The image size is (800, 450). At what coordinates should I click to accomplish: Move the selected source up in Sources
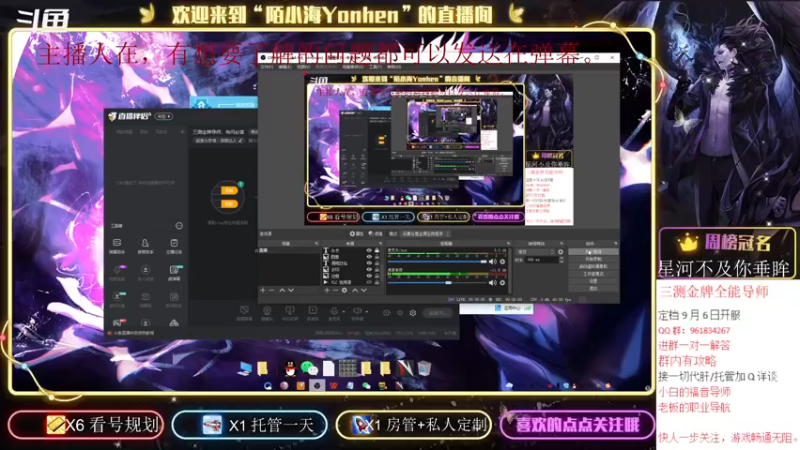(355, 290)
